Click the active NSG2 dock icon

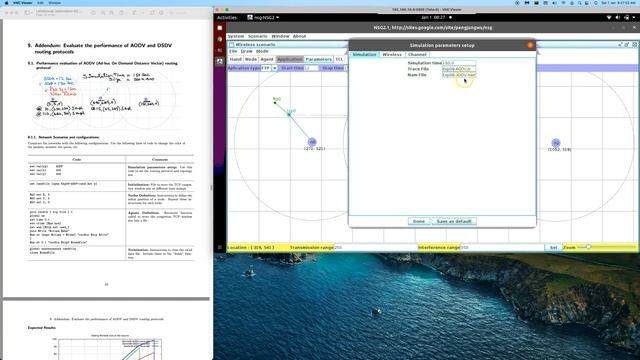pyautogui.click(x=220, y=62)
